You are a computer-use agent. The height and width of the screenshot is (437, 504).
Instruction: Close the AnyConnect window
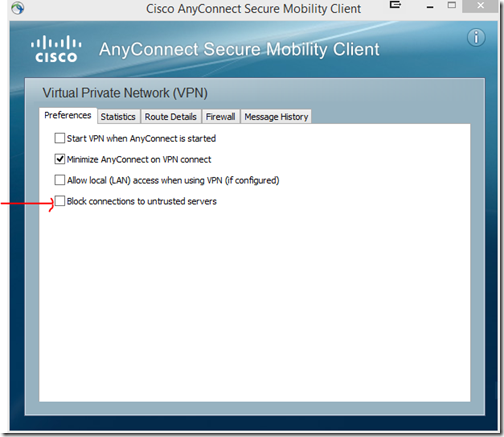[x=480, y=6]
